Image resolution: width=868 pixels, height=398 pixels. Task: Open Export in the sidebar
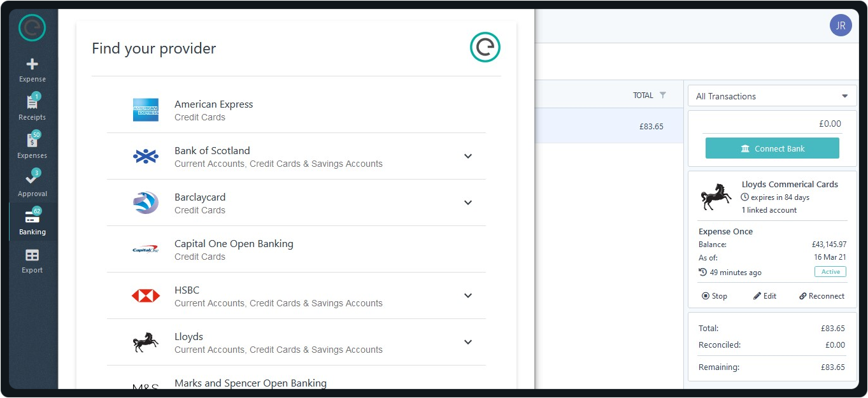(x=32, y=261)
